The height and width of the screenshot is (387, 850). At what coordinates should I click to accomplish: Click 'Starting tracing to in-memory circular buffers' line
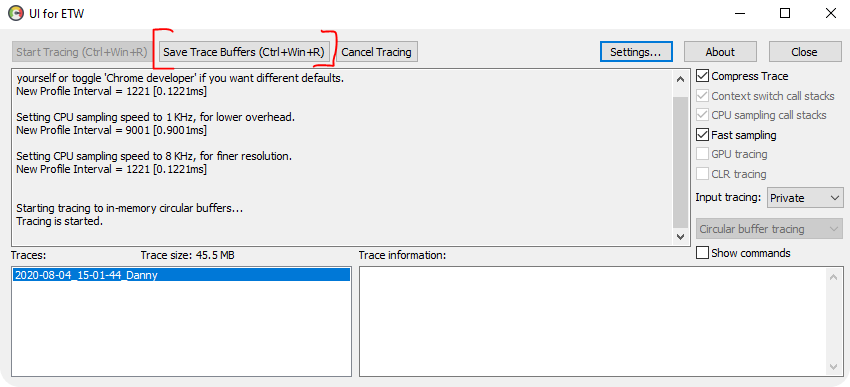pyautogui.click(x=130, y=208)
